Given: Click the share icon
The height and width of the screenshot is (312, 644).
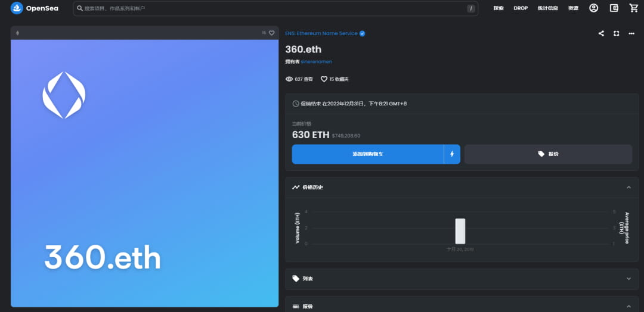Looking at the screenshot, I should coord(601,33).
